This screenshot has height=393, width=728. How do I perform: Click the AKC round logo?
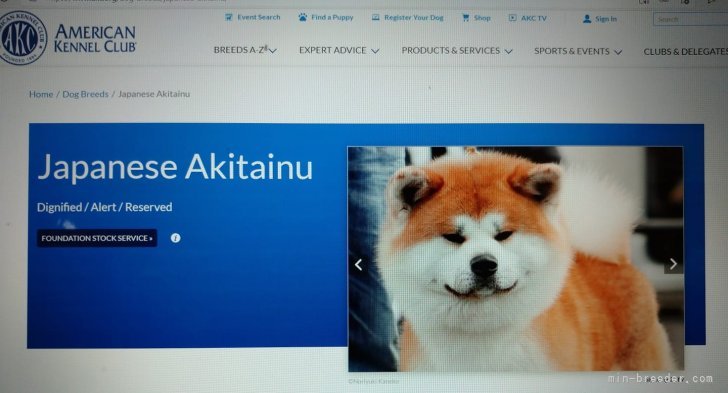22,38
